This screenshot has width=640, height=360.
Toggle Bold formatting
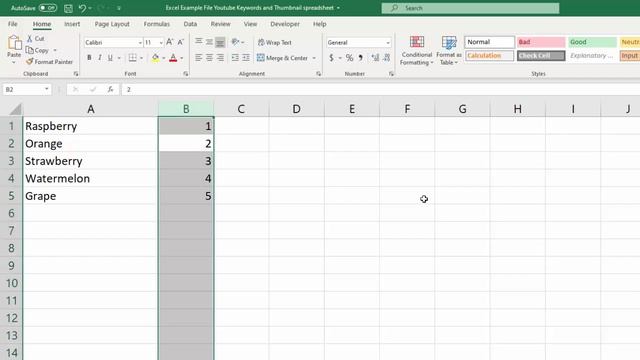(x=89, y=58)
